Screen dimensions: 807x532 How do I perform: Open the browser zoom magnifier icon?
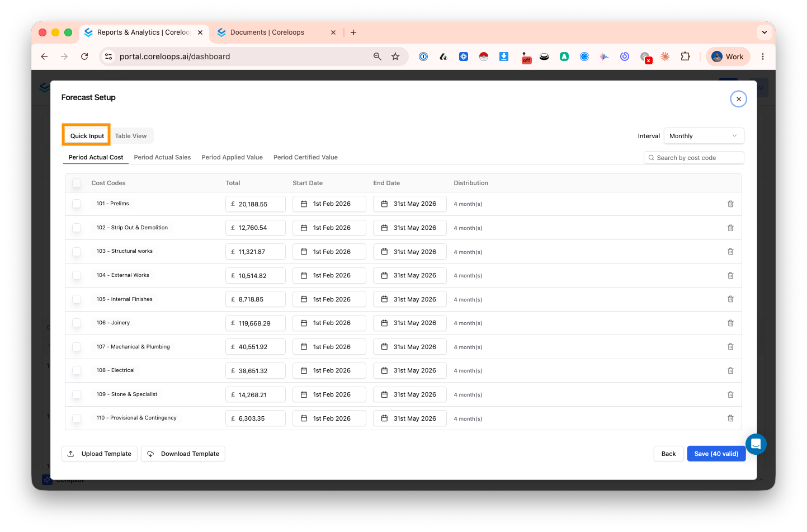click(x=377, y=57)
